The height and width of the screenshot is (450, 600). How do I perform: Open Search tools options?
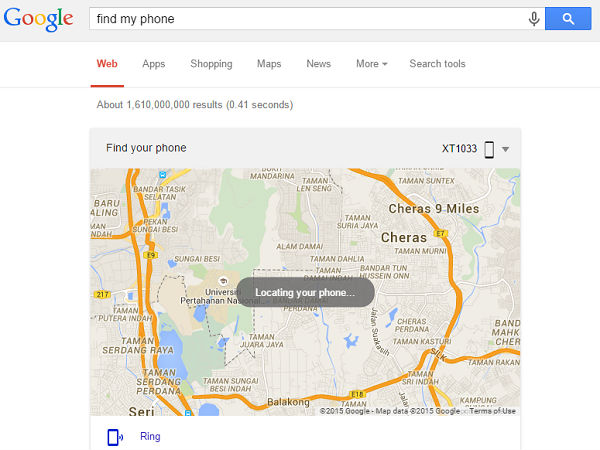pos(437,64)
